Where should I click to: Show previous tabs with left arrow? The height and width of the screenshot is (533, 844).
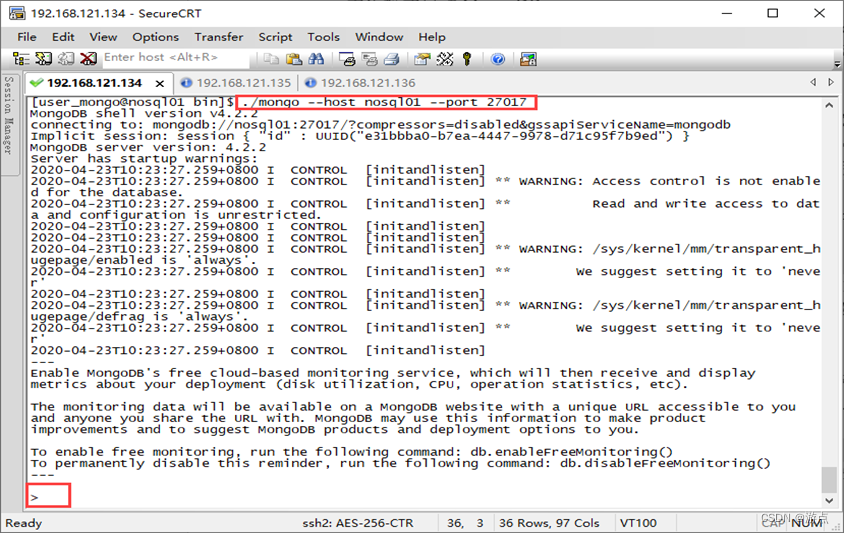point(813,82)
